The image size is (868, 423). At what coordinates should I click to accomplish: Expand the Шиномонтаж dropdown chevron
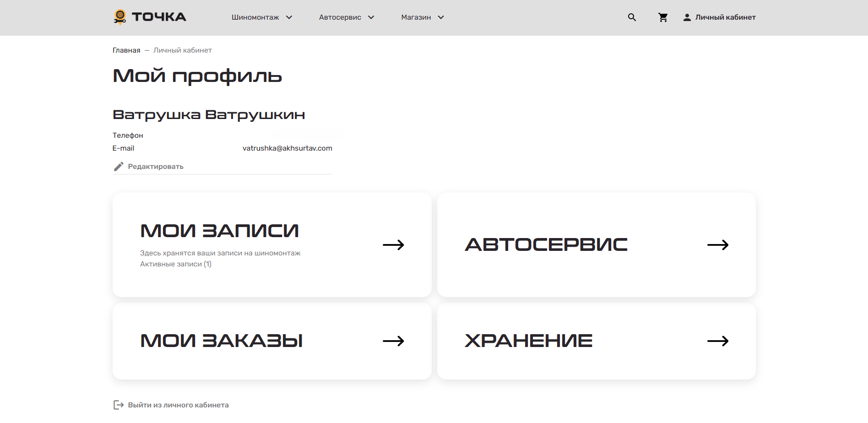click(x=289, y=17)
